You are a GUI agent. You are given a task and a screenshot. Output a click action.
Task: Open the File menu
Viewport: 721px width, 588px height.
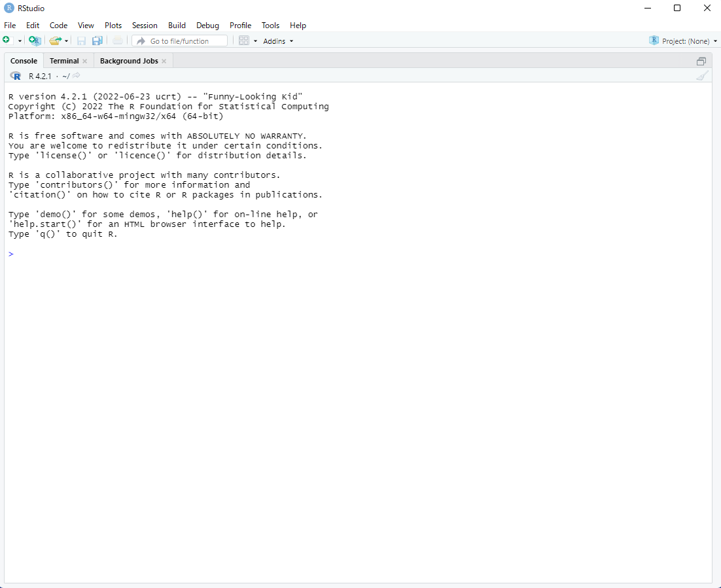(x=10, y=26)
